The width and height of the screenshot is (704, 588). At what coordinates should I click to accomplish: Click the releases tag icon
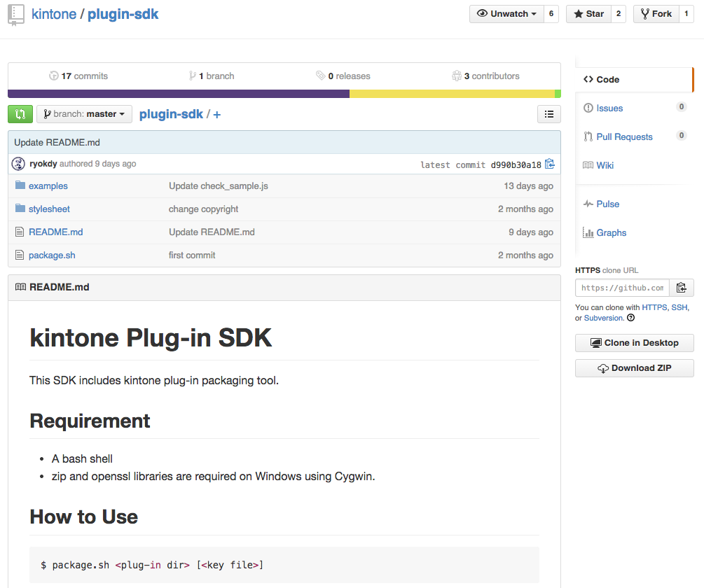point(321,76)
